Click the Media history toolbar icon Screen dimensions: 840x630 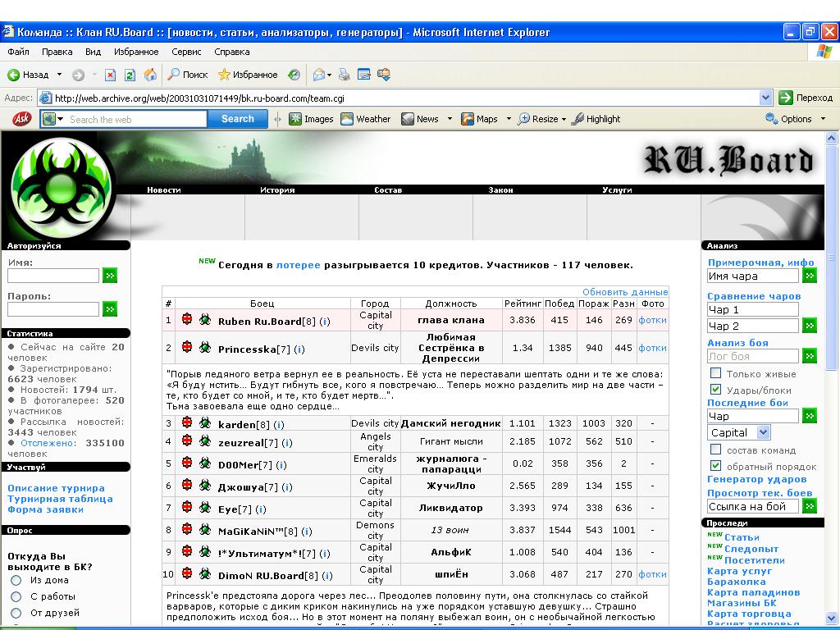click(294, 75)
